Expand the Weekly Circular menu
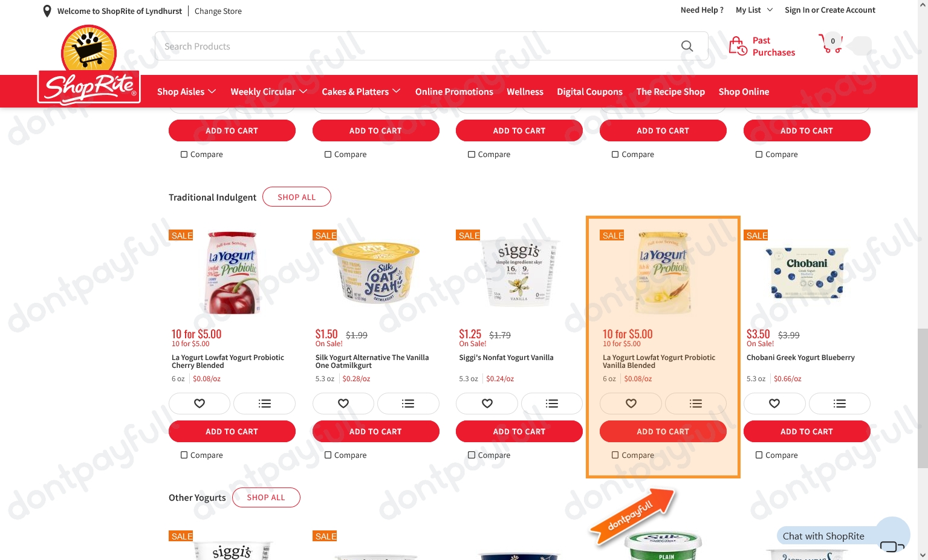This screenshot has height=560, width=928. click(x=269, y=92)
